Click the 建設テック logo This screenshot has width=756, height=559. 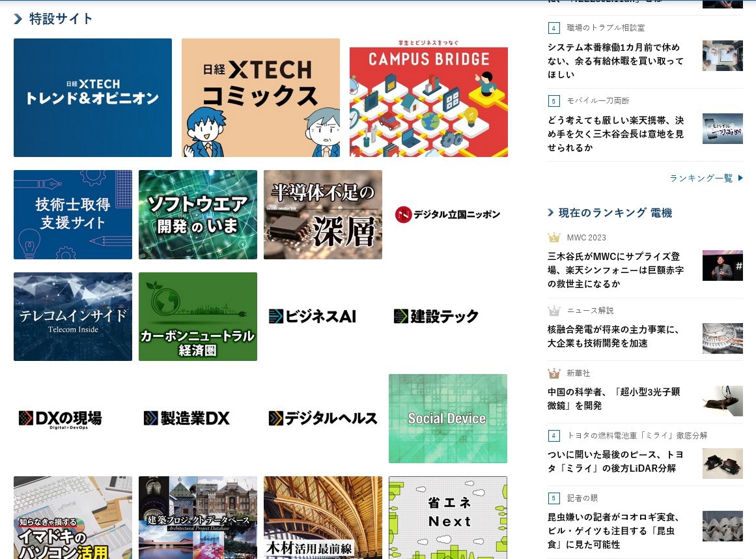pos(436,317)
